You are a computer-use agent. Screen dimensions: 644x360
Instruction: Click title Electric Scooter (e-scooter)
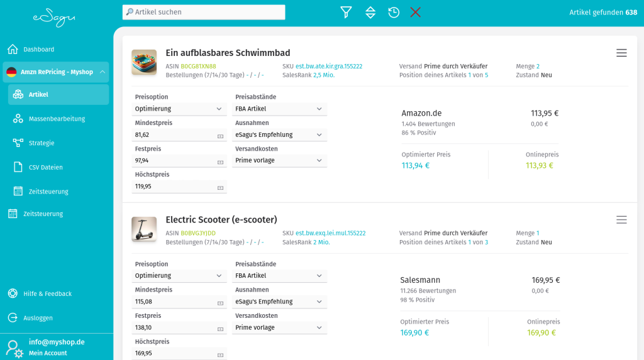tap(221, 220)
